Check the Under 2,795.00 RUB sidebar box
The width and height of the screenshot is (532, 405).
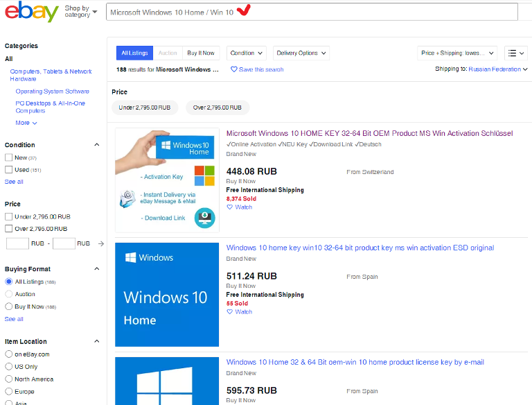click(x=9, y=217)
